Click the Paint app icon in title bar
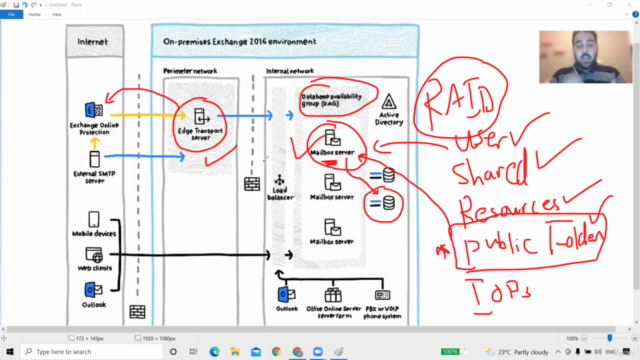640x360 pixels. point(4,5)
